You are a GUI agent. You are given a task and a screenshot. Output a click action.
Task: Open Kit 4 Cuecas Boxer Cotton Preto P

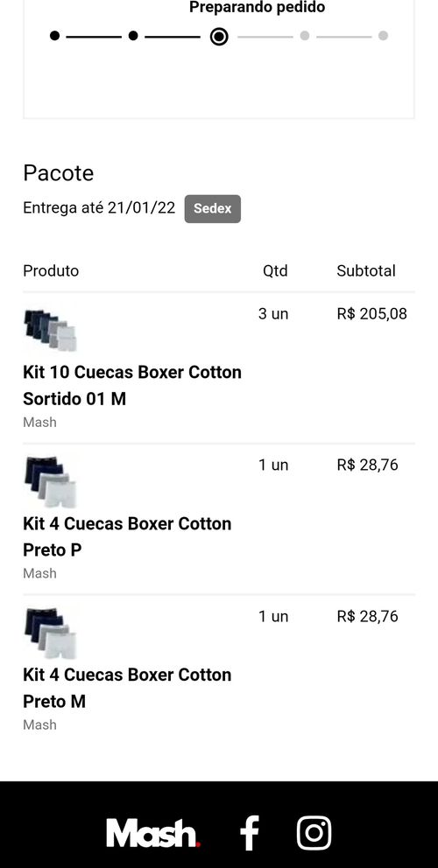pos(127,536)
